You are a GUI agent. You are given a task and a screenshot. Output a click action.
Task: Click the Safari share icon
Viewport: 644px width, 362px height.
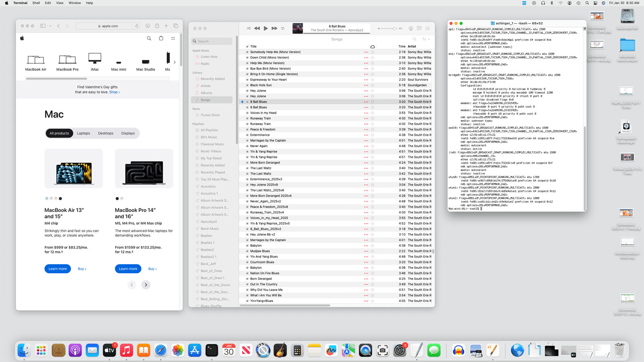click(157, 26)
